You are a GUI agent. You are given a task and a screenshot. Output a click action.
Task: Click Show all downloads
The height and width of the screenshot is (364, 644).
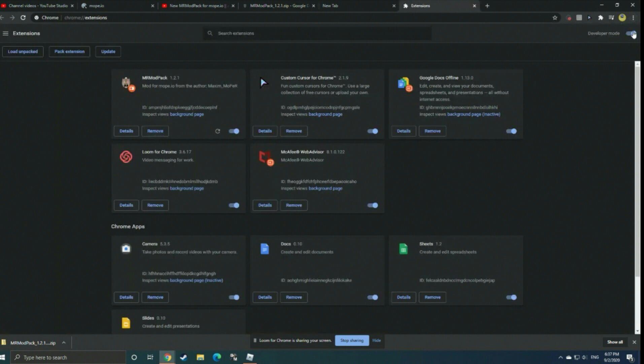615,342
